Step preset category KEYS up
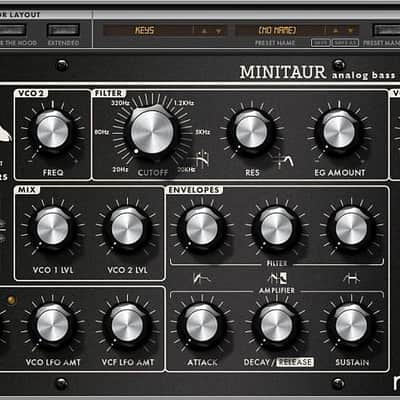 coord(204,31)
